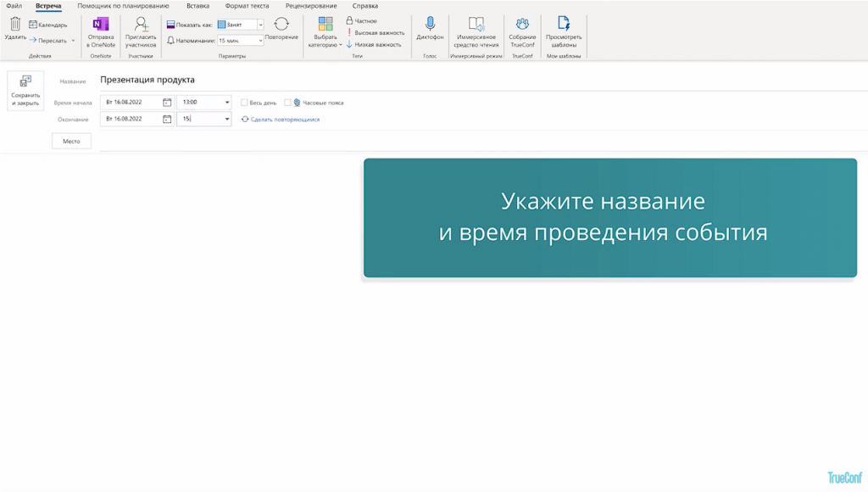Open the Файл tab

(14, 6)
